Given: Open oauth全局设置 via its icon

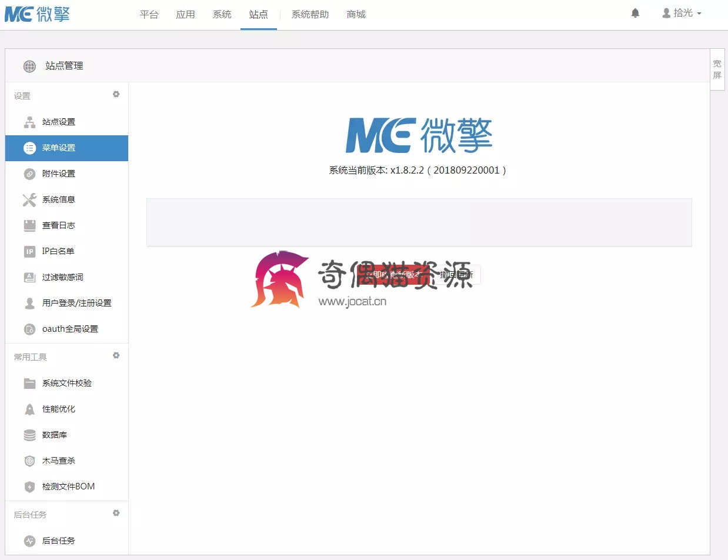Looking at the screenshot, I should point(29,329).
